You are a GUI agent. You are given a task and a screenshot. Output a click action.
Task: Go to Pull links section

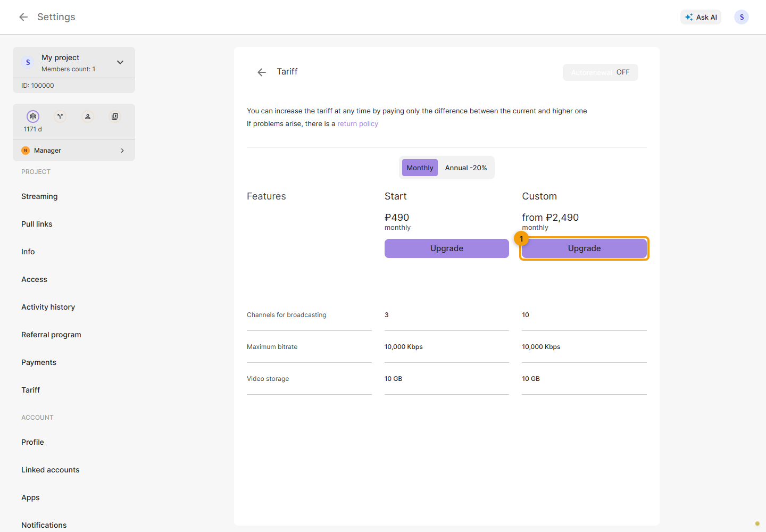tap(37, 224)
